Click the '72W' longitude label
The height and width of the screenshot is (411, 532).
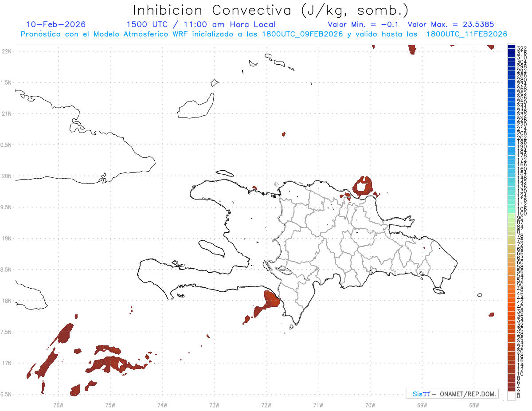coord(266,404)
